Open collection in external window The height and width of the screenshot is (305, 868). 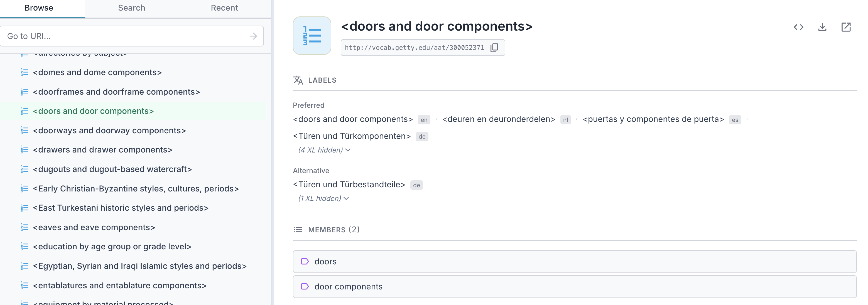846,27
